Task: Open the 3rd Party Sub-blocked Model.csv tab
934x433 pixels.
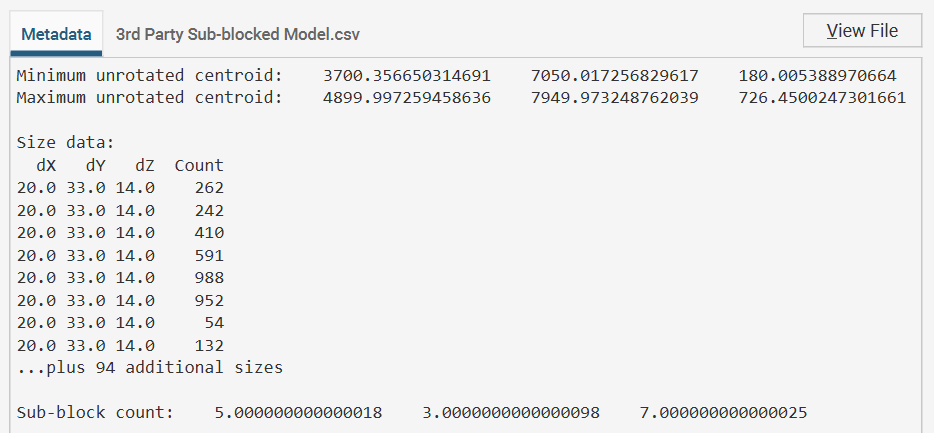Action: click(x=237, y=33)
